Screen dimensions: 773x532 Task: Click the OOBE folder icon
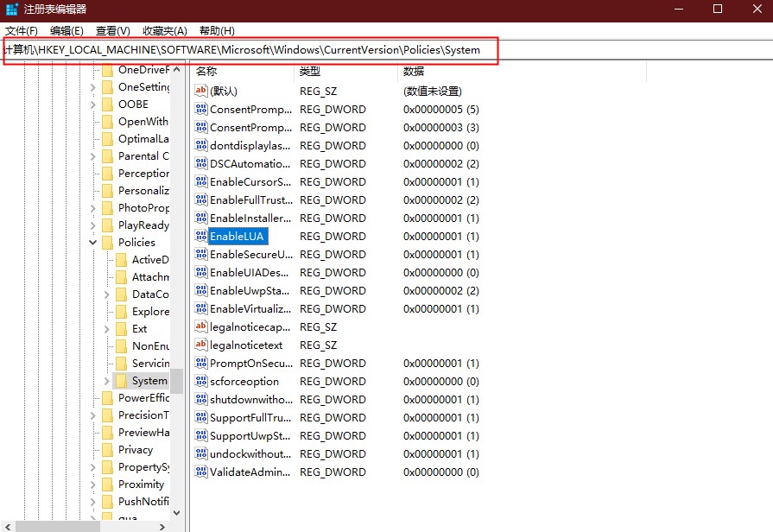coord(107,104)
